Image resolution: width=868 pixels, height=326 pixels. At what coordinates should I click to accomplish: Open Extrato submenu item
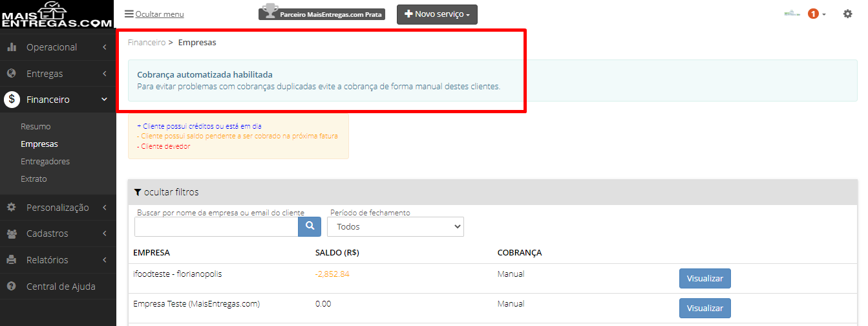coord(34,179)
